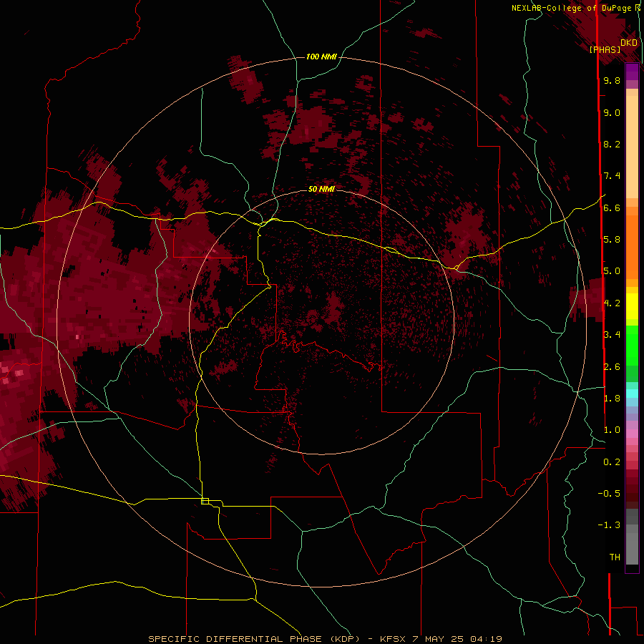Click the 1.8 value on color scale

(612, 399)
